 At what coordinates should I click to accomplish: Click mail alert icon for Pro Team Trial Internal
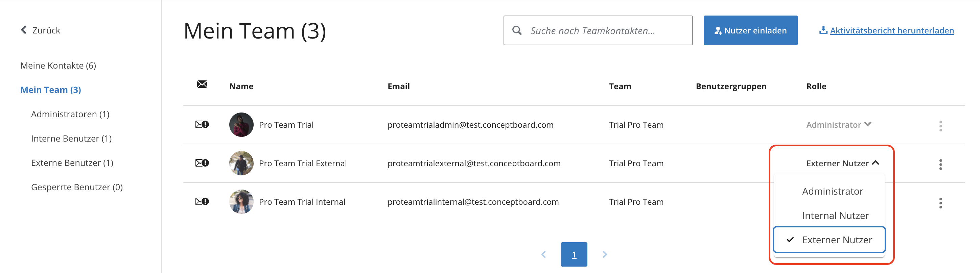(x=202, y=201)
